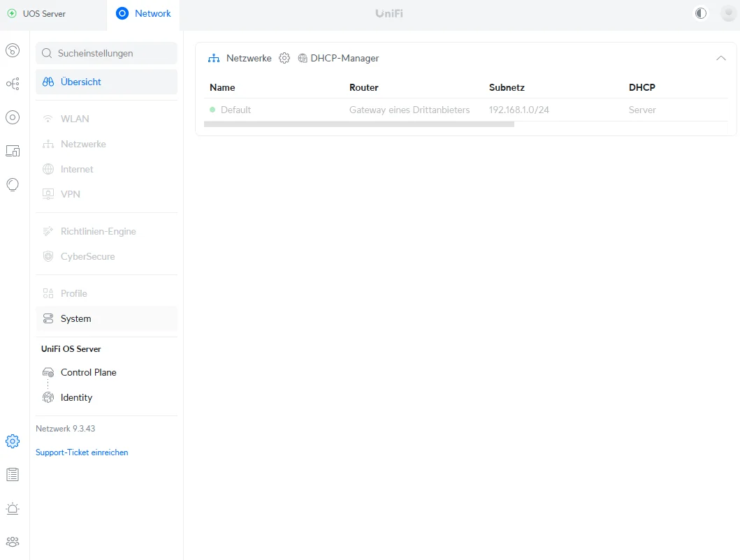Image resolution: width=740 pixels, height=560 pixels.
Task: Open System settings
Action: click(107, 318)
